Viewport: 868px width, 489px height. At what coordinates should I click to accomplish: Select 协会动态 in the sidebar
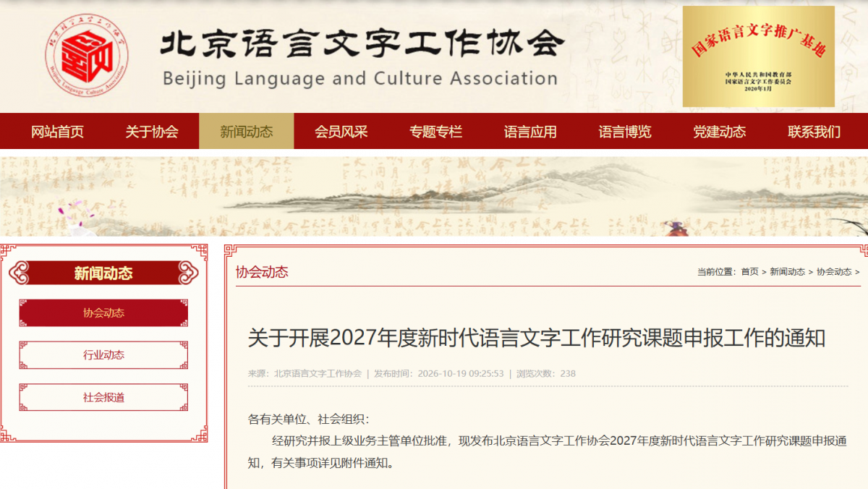pyautogui.click(x=103, y=313)
